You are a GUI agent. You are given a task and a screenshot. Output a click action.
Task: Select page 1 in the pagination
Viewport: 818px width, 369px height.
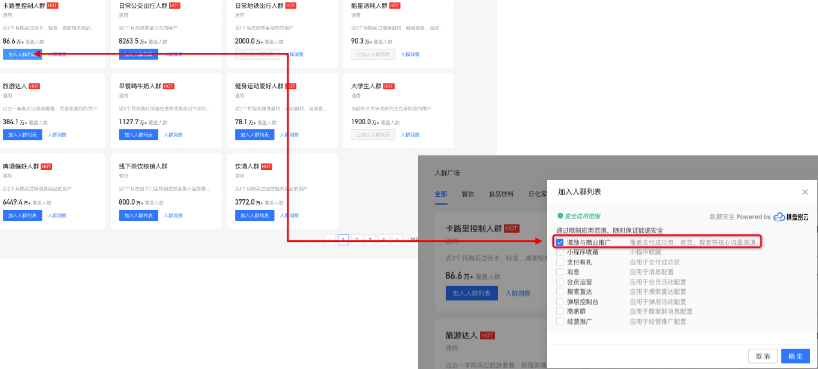click(x=343, y=240)
